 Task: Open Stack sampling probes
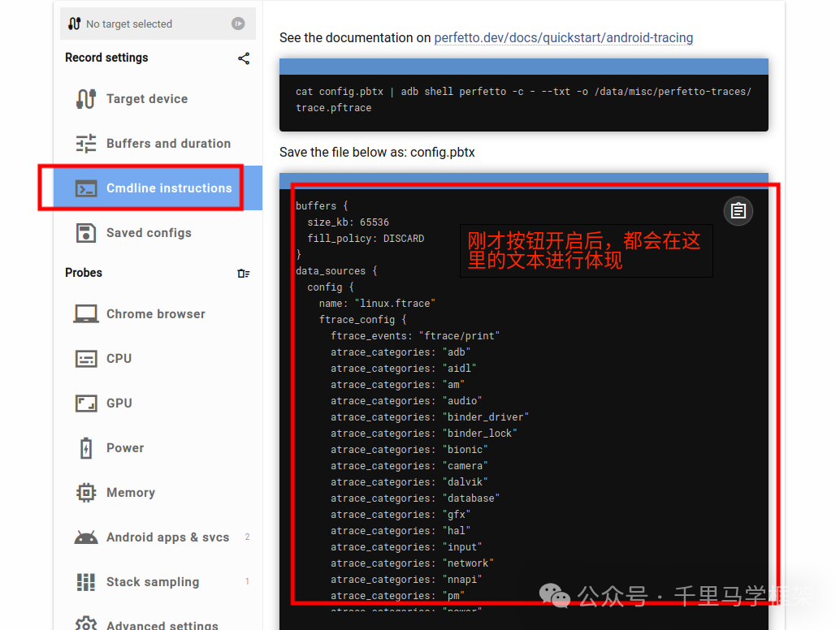click(158, 582)
